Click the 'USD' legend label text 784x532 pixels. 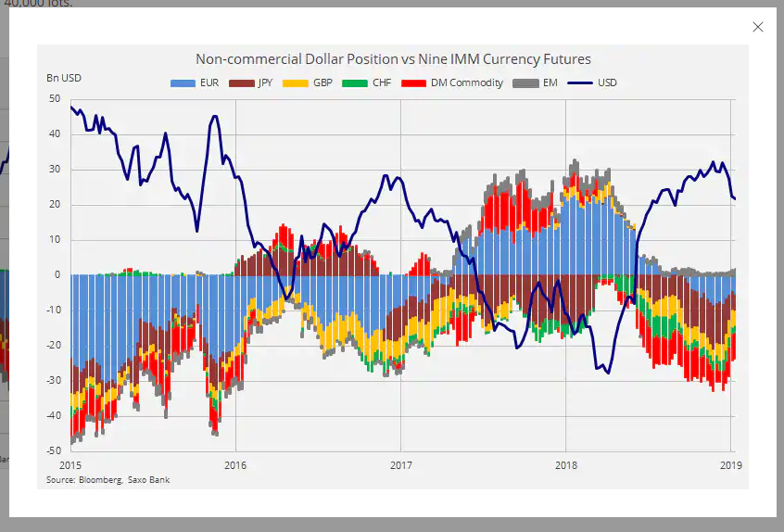click(x=608, y=83)
